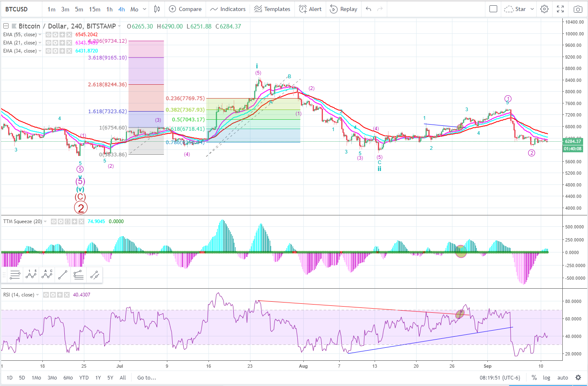Open the EMA (21, close) dropdown arrow
588x386 pixels.
coord(40,43)
